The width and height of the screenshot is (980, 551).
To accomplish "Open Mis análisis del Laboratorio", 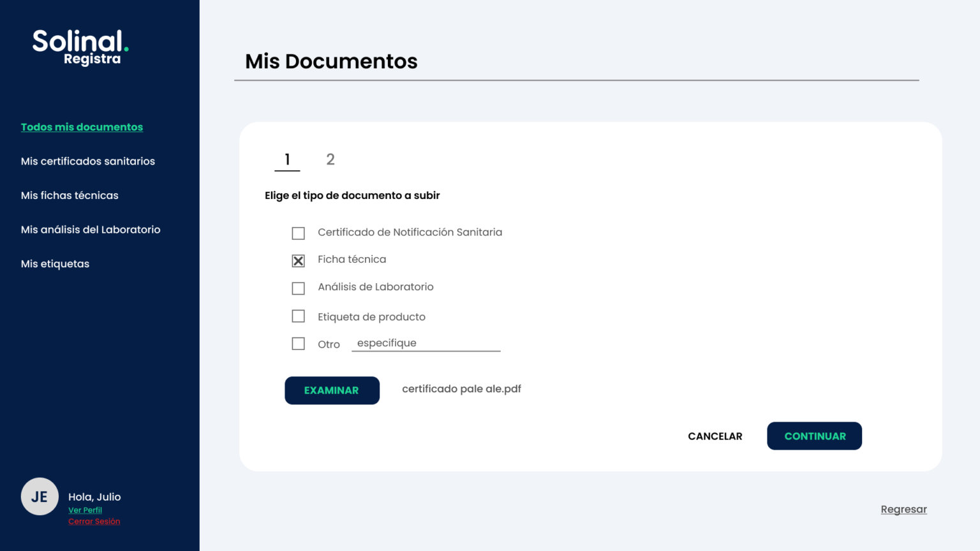I will pyautogui.click(x=91, y=229).
